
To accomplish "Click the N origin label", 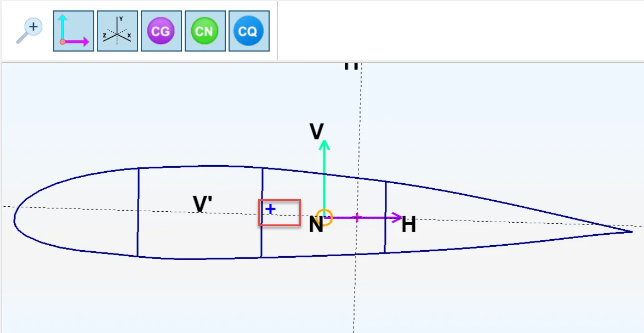I will pyautogui.click(x=316, y=225).
